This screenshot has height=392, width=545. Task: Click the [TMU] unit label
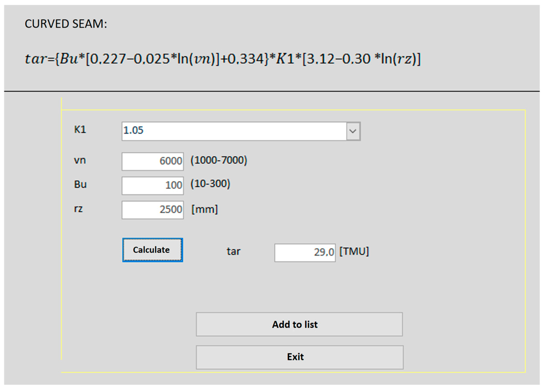[354, 252]
